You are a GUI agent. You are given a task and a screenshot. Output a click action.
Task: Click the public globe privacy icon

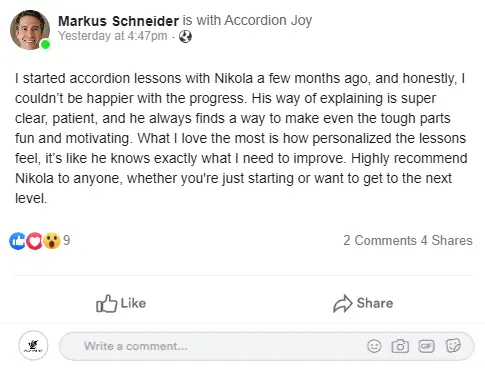pos(185,36)
